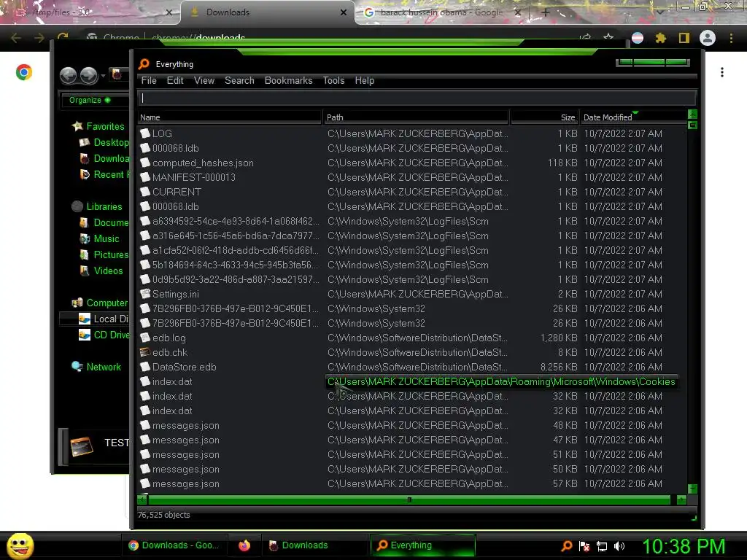Sort results by Name column header
Image resolution: width=747 pixels, height=560 pixels.
(230, 117)
